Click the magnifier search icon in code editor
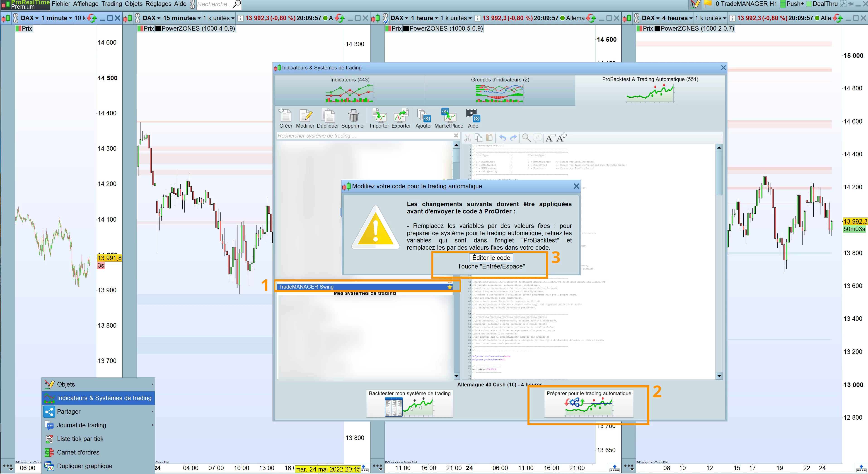868x474 pixels. pyautogui.click(x=526, y=138)
